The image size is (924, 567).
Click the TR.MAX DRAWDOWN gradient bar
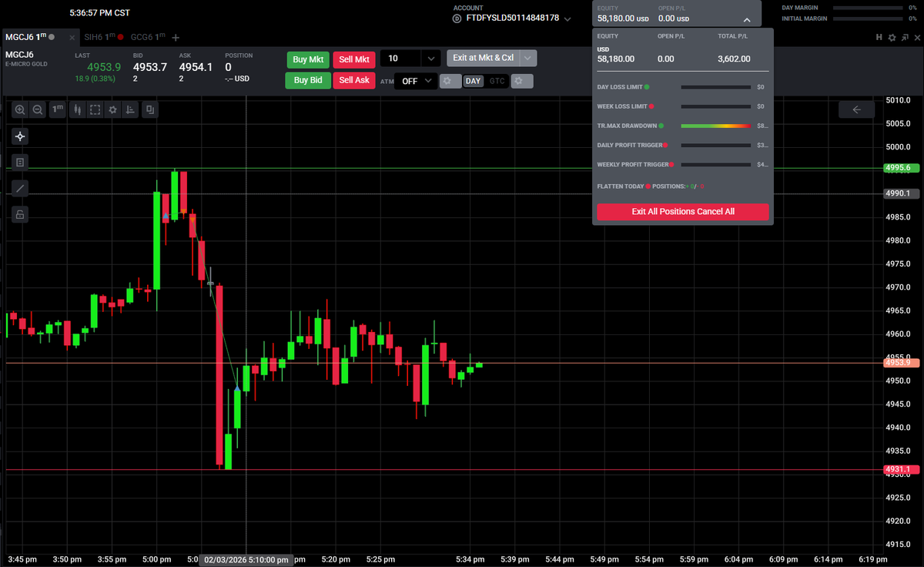716,126
